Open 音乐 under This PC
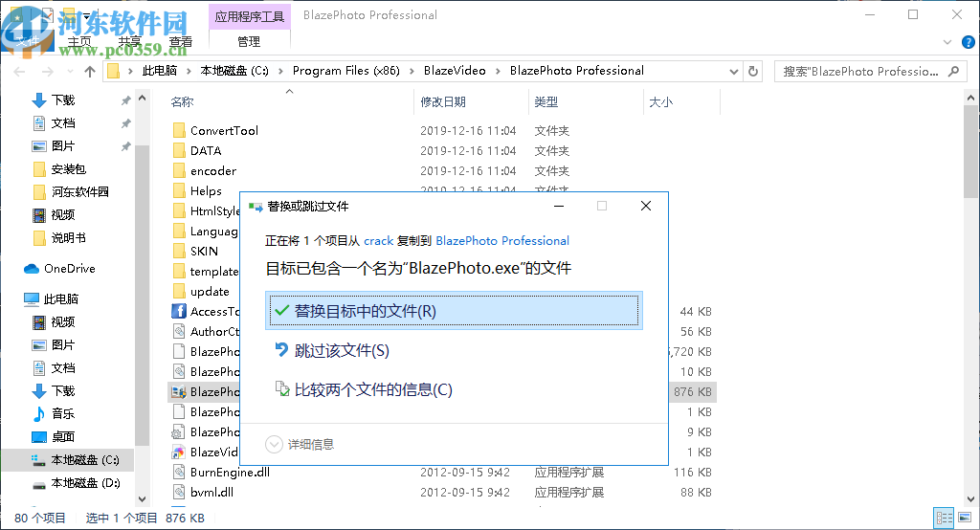This screenshot has width=980, height=530. tap(63, 413)
